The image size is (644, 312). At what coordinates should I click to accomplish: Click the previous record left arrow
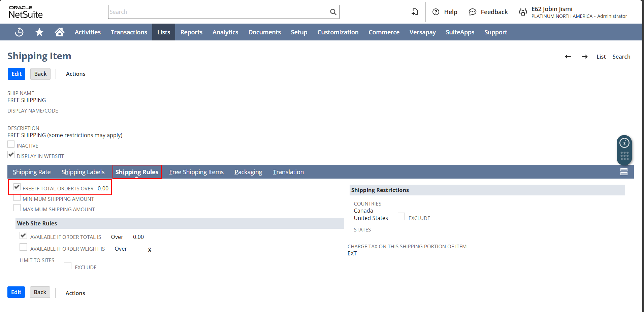[x=568, y=57]
